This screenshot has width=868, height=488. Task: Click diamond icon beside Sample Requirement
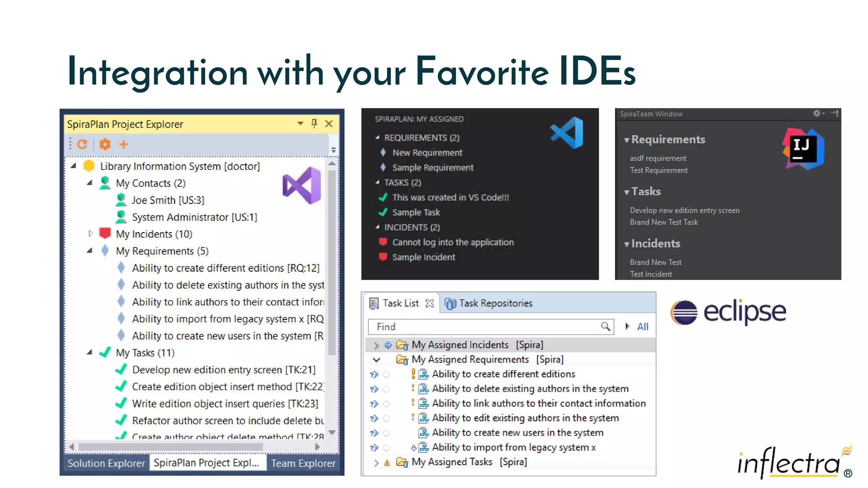[x=383, y=167]
